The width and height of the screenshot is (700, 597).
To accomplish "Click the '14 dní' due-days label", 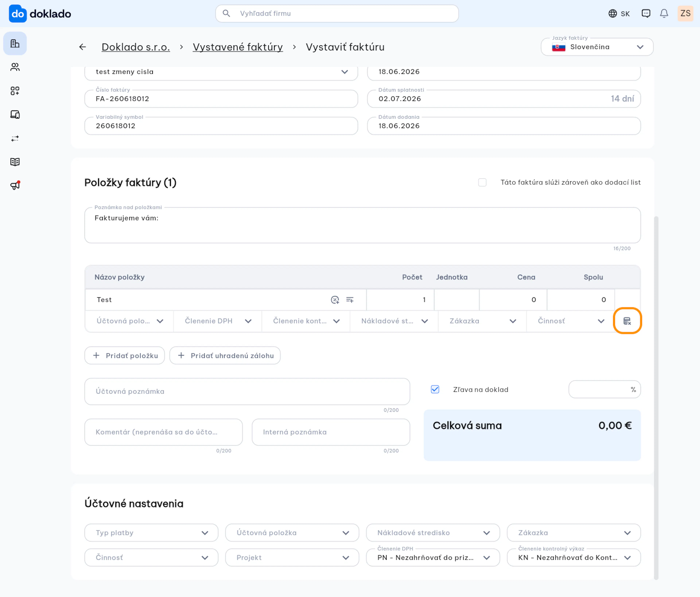I will 622,99.
